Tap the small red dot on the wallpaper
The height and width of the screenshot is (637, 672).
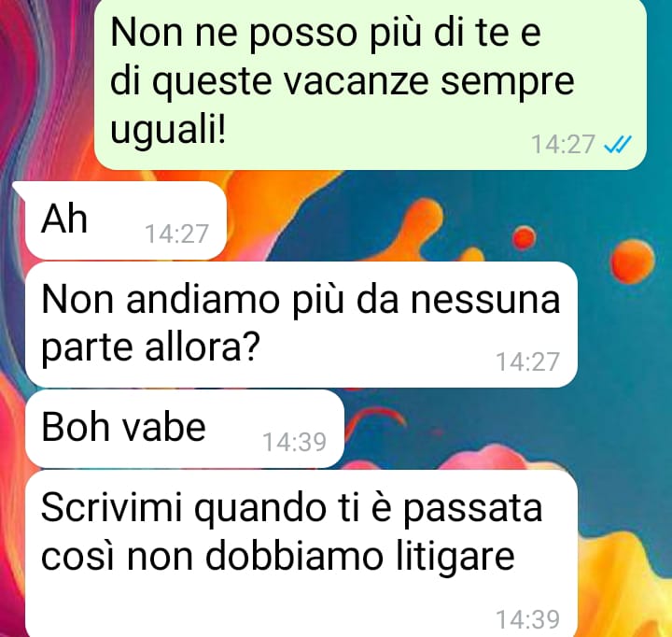click(x=524, y=237)
